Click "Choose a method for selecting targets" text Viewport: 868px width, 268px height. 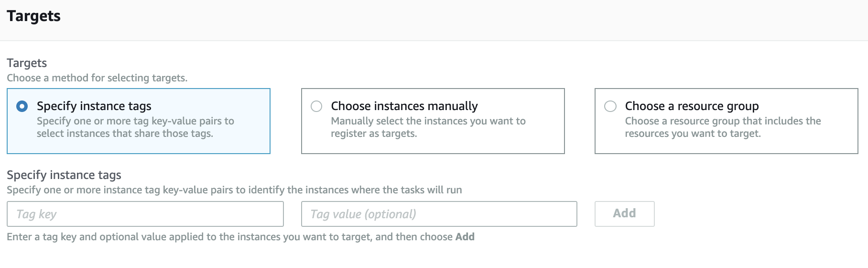pos(97,78)
